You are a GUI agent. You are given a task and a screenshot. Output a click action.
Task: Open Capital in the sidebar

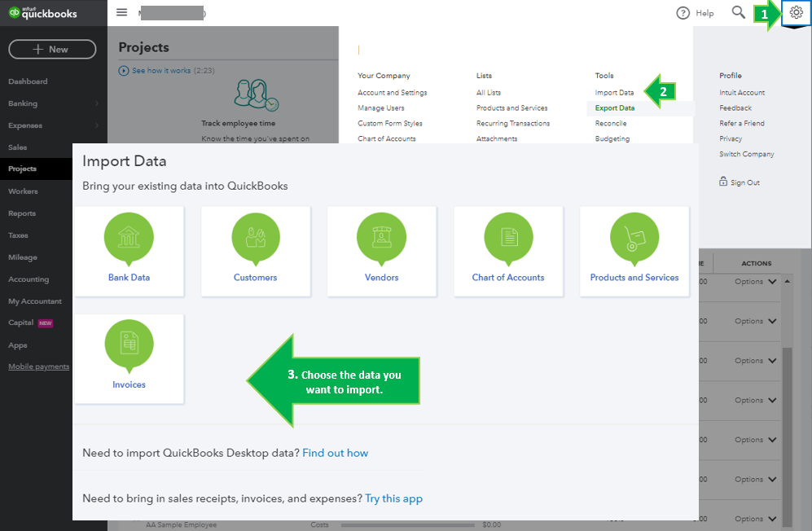[x=20, y=323]
